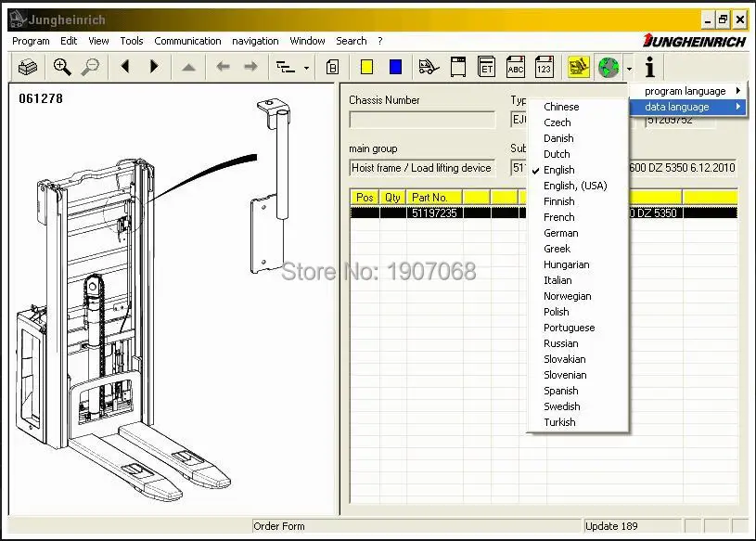This screenshot has width=756, height=541.
Task: Select Slovenian in language list
Action: pos(579,375)
